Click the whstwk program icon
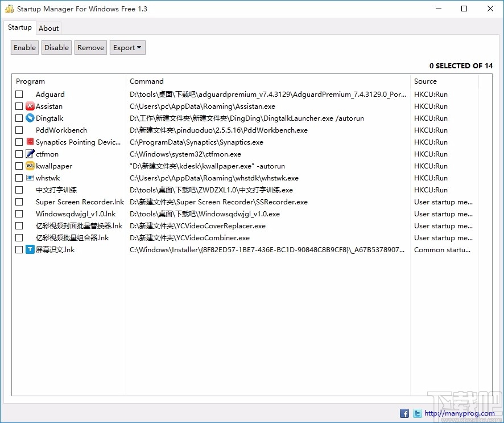This screenshot has height=423, width=504. [29, 178]
